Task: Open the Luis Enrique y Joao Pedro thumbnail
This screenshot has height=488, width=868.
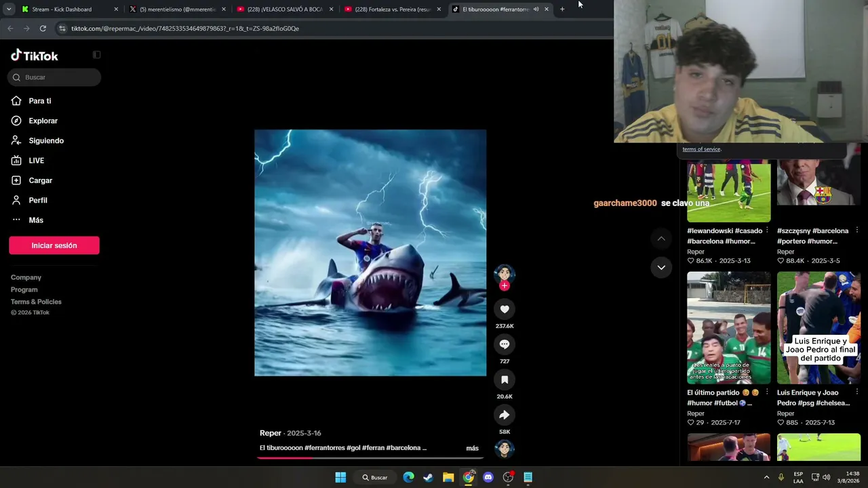Action: 818,328
